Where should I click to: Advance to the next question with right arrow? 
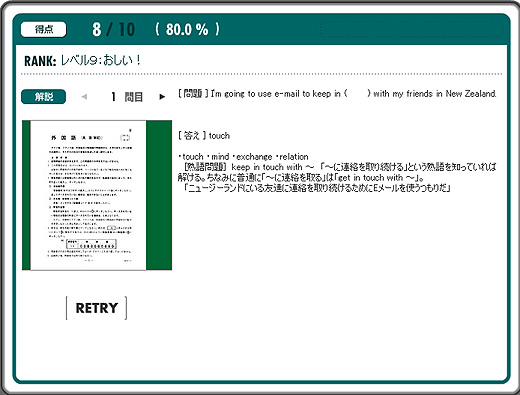[162, 97]
